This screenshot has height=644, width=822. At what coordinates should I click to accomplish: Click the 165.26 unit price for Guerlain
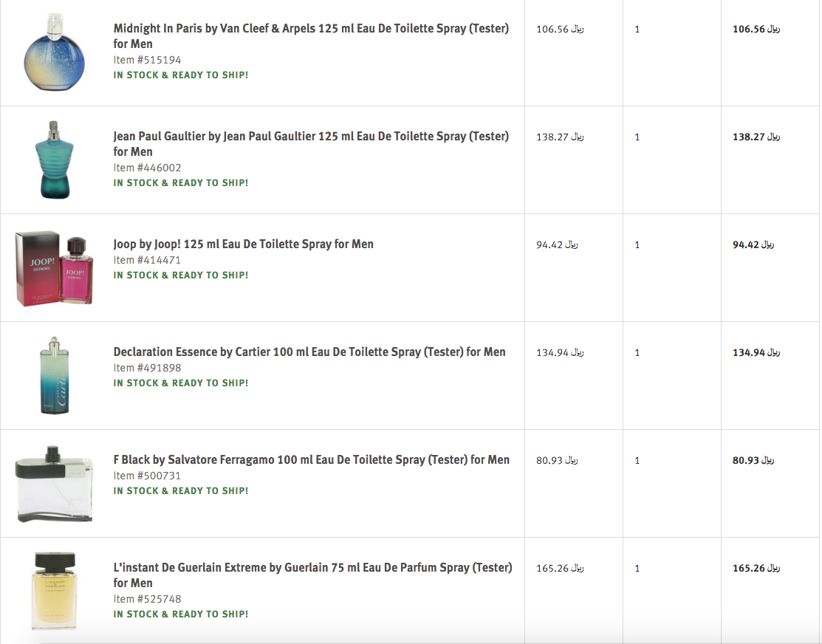coord(559,568)
